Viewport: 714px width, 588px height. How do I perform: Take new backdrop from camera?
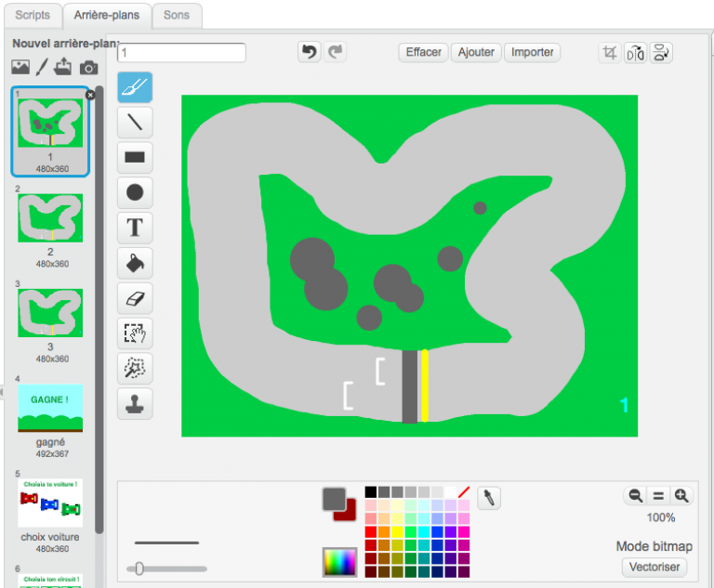point(88,67)
